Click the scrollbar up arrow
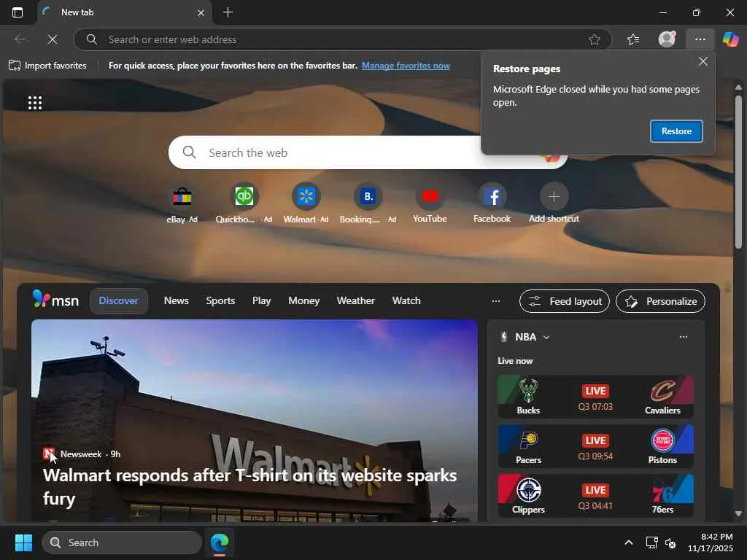The width and height of the screenshot is (747, 560). coord(738,87)
